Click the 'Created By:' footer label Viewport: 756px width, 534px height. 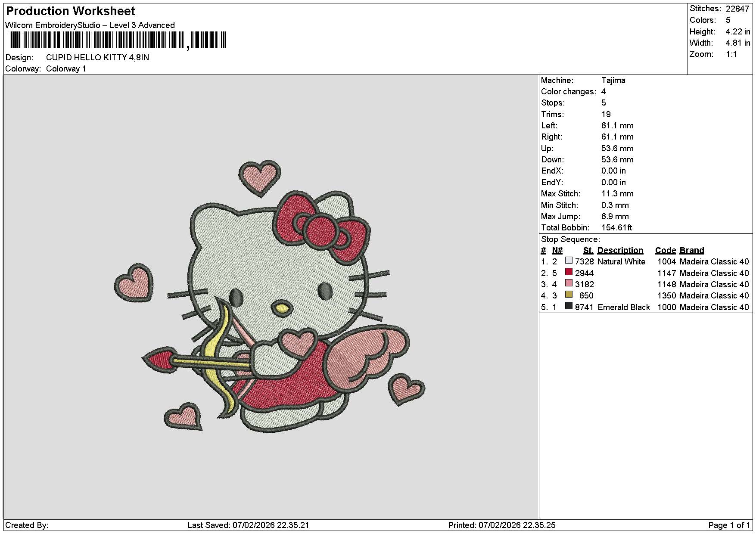click(27, 525)
